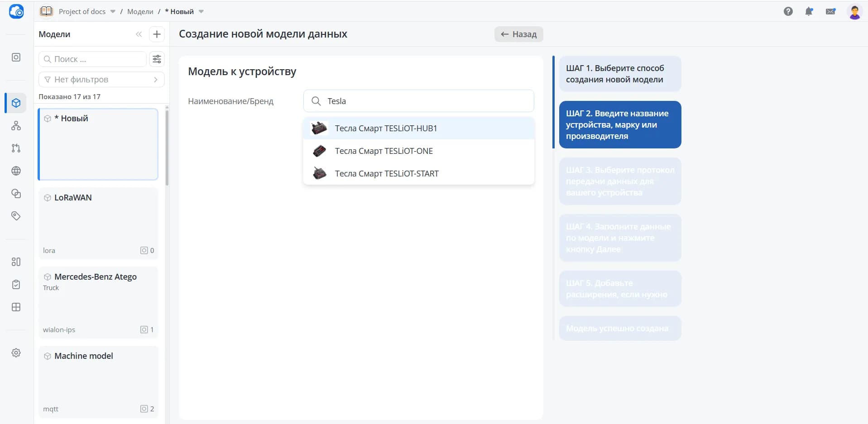Click the Наименование/Бренд search field
Viewport: 868px width, 424px height.
click(419, 101)
